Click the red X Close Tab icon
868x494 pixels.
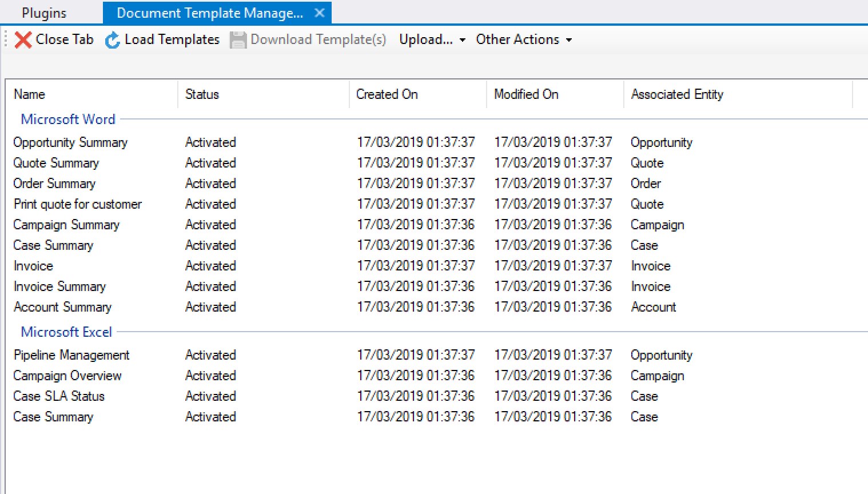click(22, 39)
